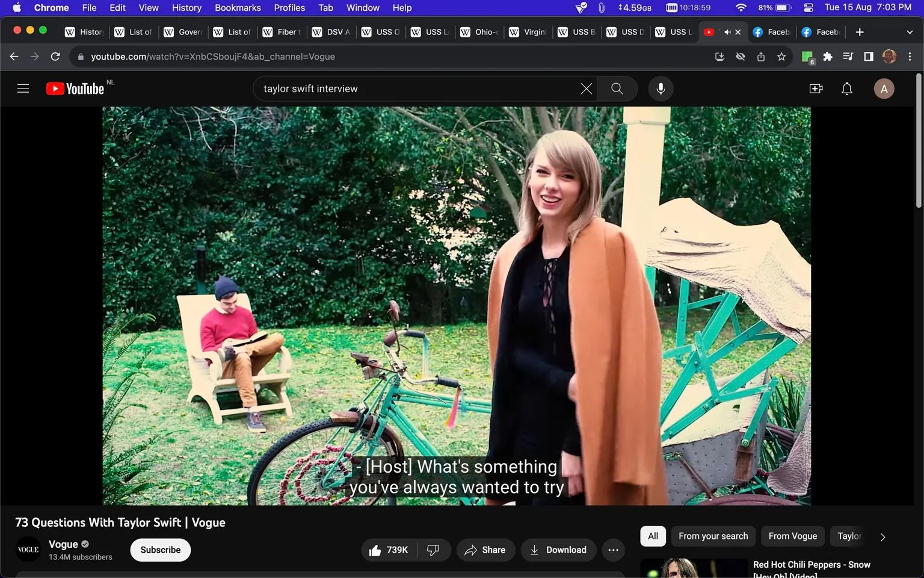Open the Red Hot Chili Peppers Snow thumbnail
The height and width of the screenshot is (578, 924).
point(694,568)
